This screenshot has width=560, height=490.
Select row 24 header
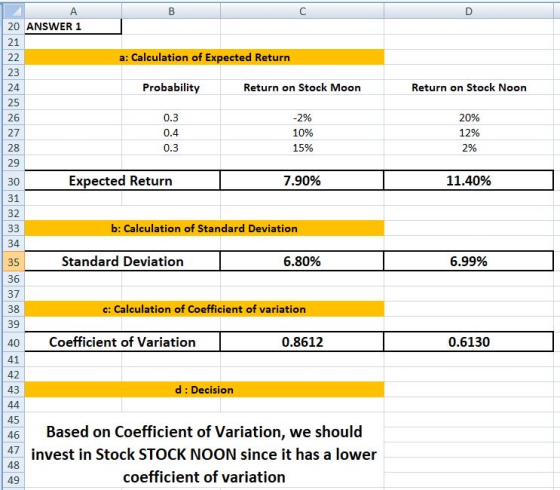click(14, 88)
